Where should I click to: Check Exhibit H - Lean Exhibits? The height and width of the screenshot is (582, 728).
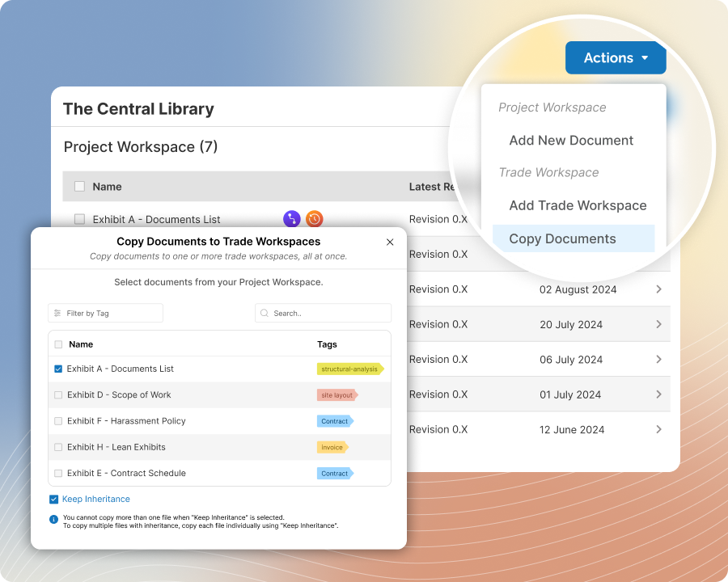click(x=58, y=447)
